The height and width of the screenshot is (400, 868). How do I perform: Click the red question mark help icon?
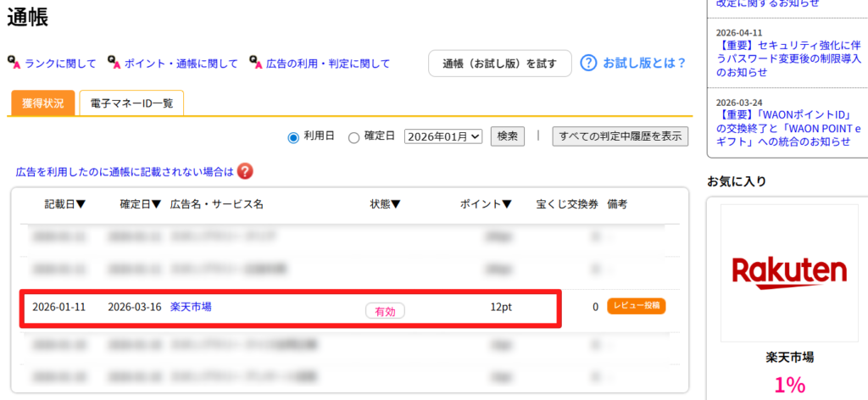pos(245,172)
